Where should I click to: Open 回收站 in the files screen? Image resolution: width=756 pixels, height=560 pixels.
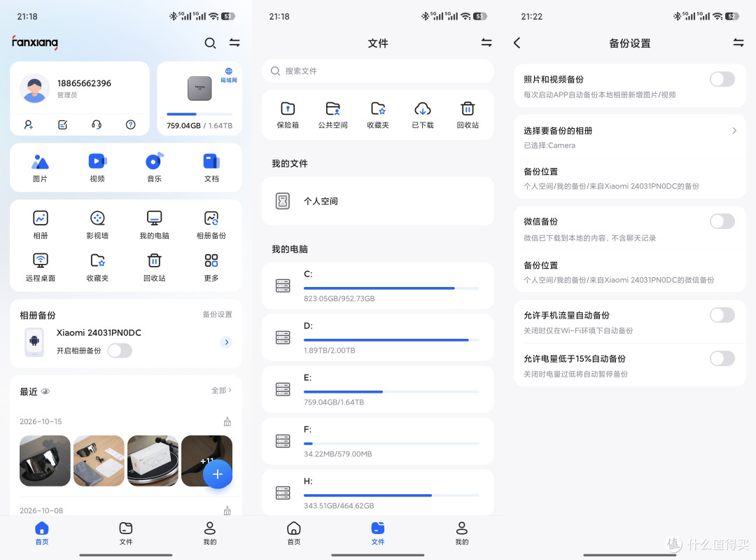(468, 115)
